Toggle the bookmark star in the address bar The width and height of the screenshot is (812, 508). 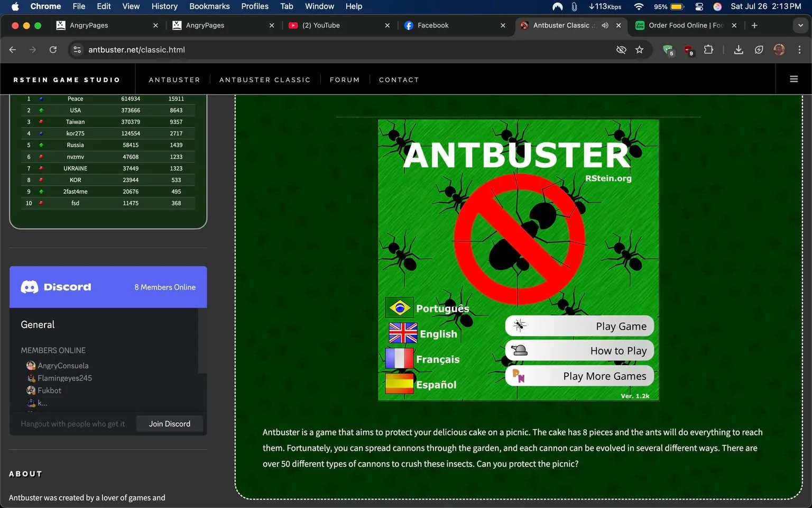pos(640,49)
